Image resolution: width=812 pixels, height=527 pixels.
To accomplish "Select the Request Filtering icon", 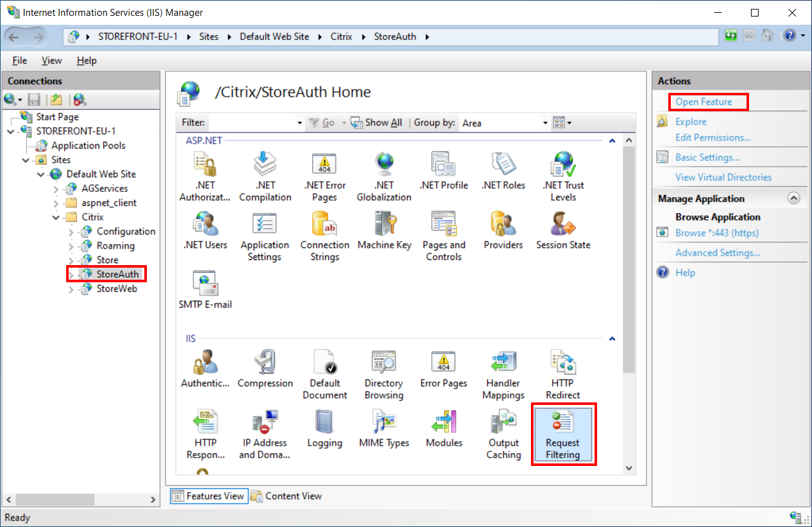I will point(563,435).
